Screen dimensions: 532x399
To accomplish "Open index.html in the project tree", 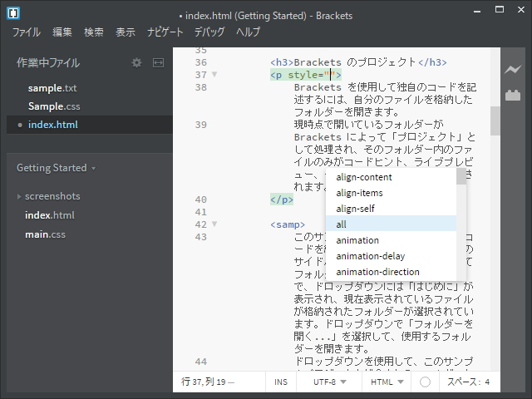I will tap(50, 215).
